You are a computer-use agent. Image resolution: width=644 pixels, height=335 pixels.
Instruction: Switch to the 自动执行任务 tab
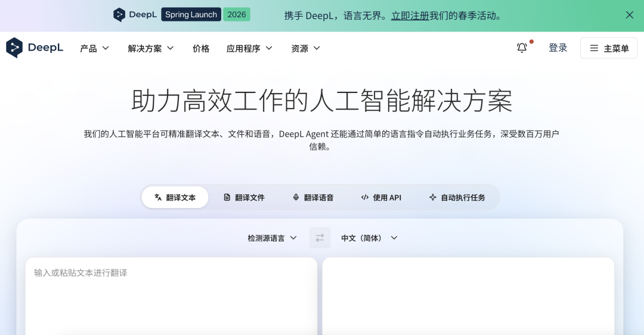coord(457,197)
